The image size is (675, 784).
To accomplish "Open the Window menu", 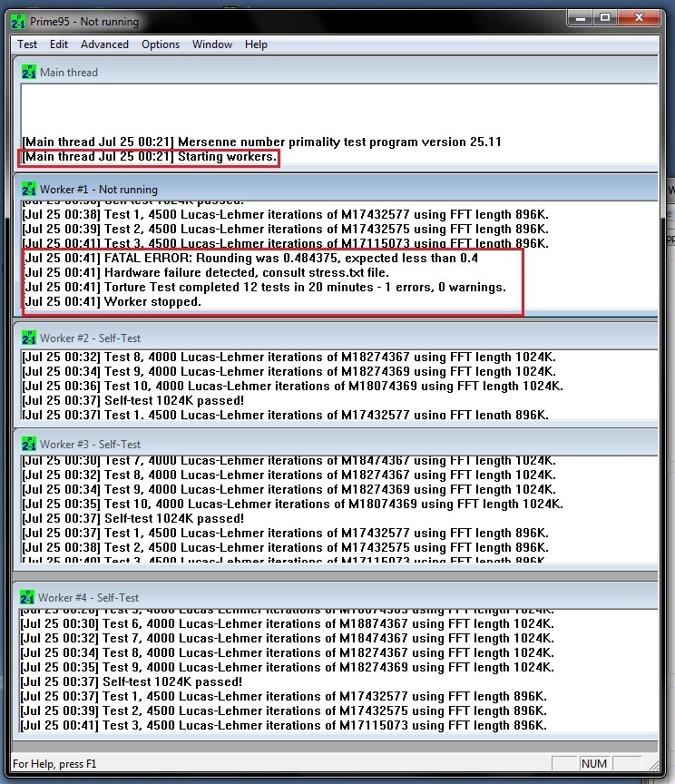I will pos(212,44).
